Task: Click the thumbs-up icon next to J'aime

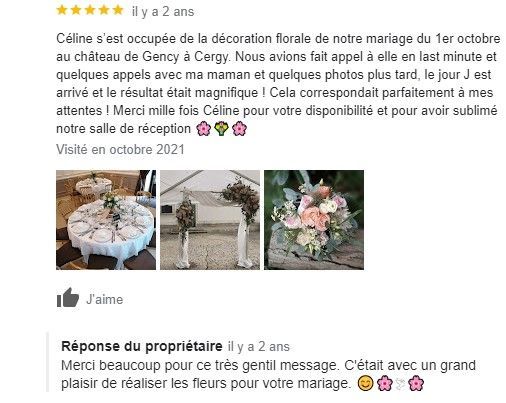Action: coord(68,298)
